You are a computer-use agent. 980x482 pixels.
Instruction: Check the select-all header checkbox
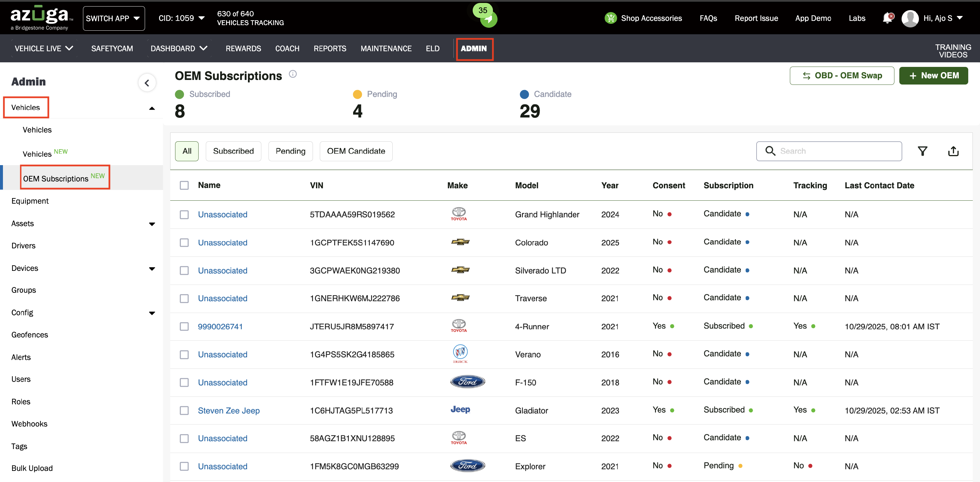(184, 185)
